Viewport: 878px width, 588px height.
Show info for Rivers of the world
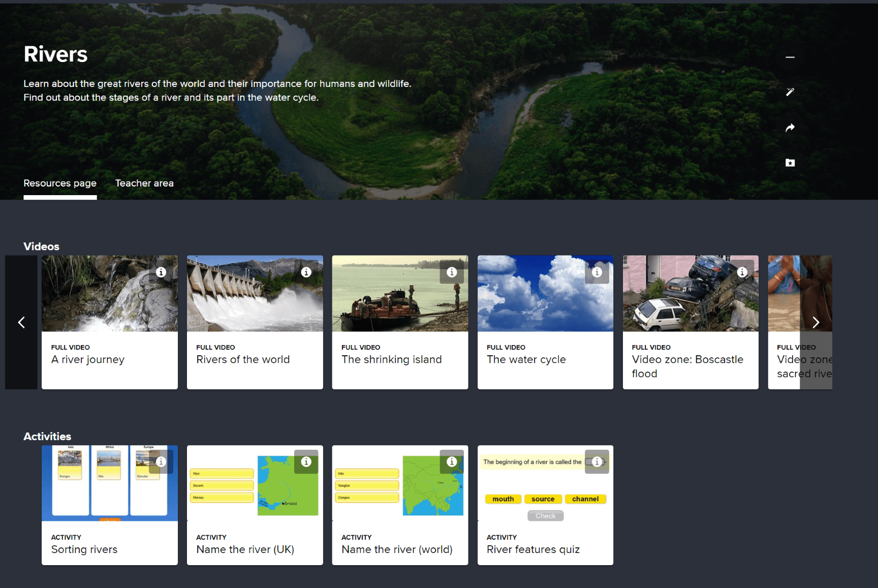click(x=306, y=272)
